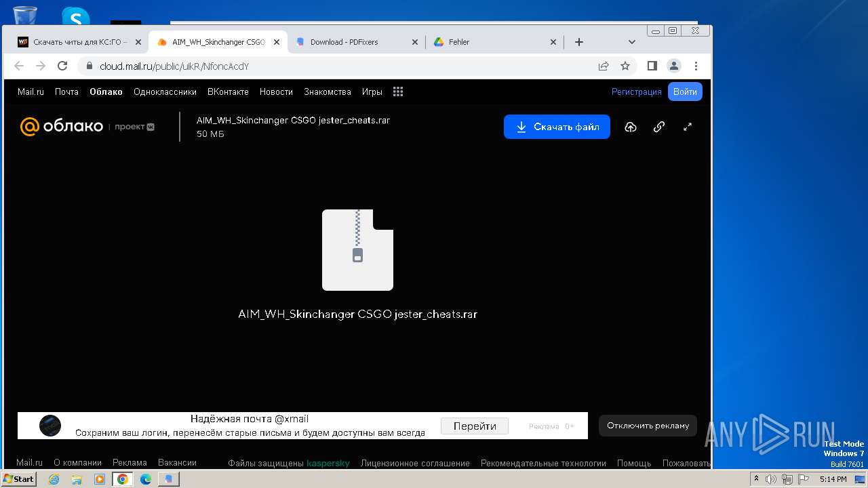This screenshot has width=868, height=488.
Task: Click file name below the archive icon
Action: [357, 314]
